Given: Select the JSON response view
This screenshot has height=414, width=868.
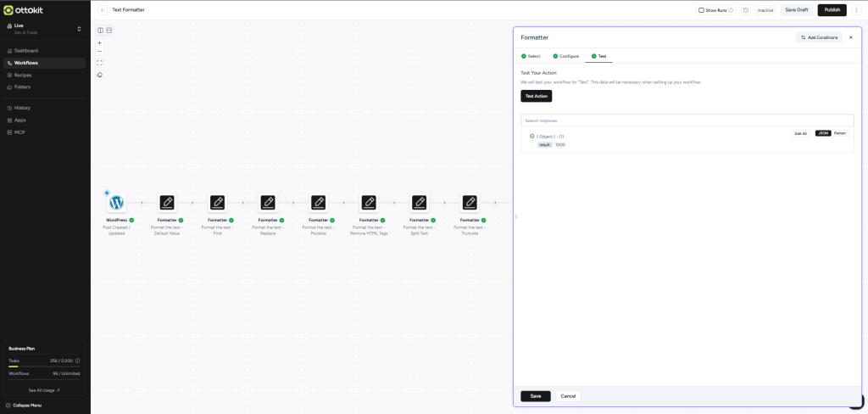Looking at the screenshot, I should pos(822,133).
